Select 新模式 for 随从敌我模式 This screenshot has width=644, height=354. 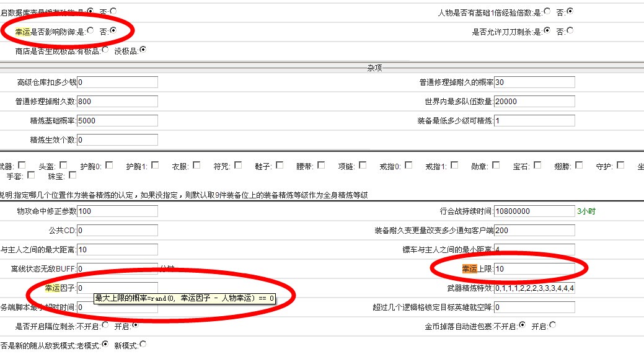point(143,344)
